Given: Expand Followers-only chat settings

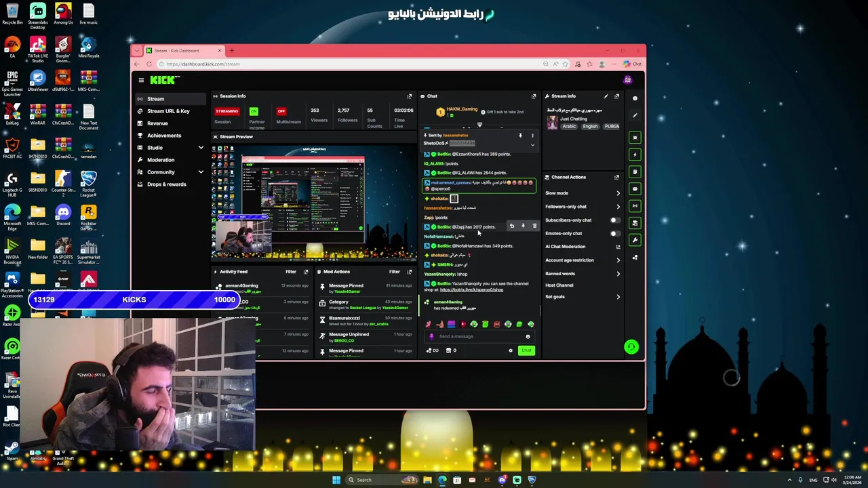Looking at the screenshot, I should point(618,207).
